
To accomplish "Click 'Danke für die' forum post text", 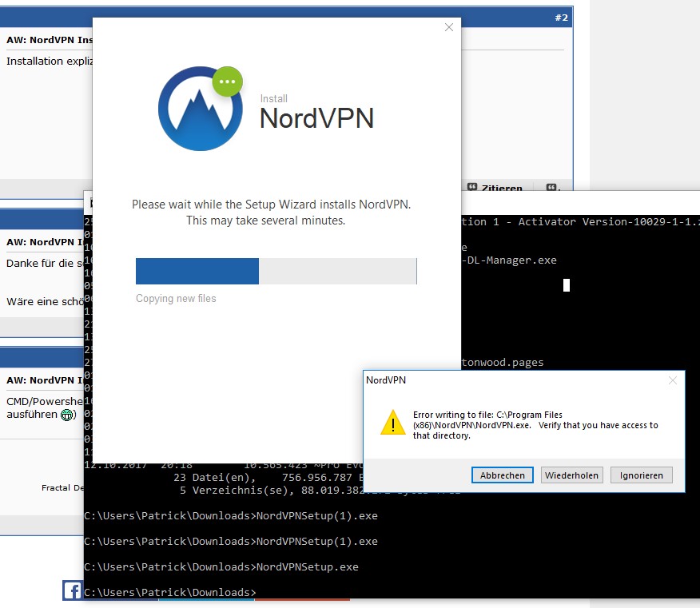I will [x=44, y=264].
